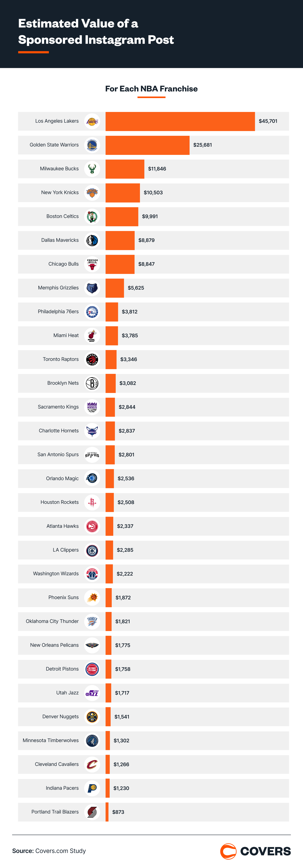Click the Utah Jazz logo
The width and height of the screenshot is (303, 868).
(x=92, y=693)
